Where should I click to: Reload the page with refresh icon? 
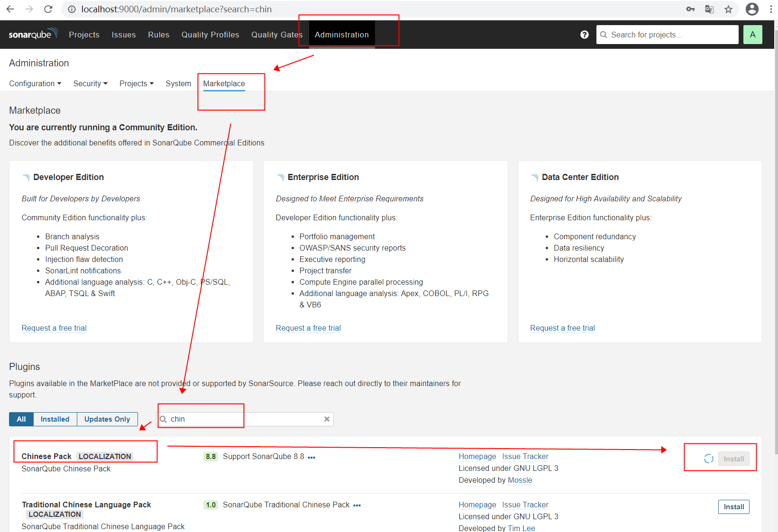[48, 9]
